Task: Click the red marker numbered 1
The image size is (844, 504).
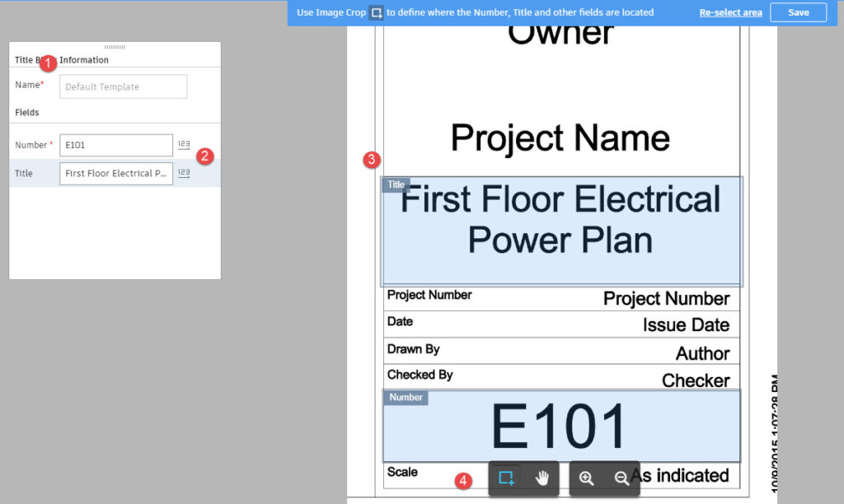Action: 49,62
